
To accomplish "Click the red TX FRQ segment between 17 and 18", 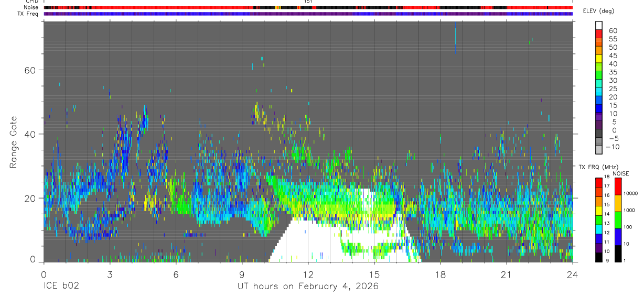I will (598, 182).
